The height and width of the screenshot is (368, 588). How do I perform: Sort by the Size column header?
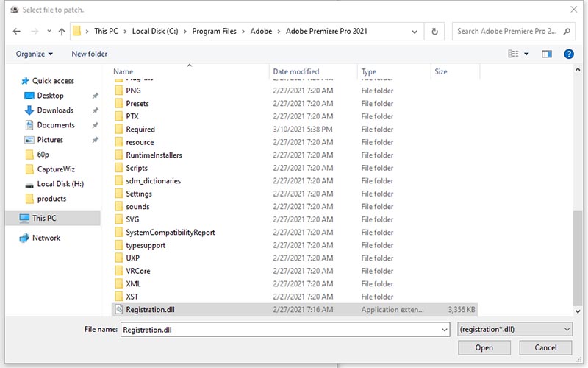click(440, 71)
